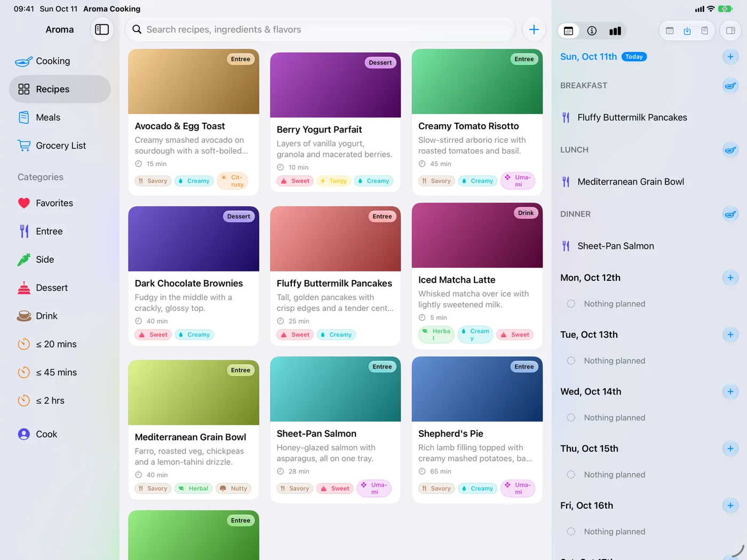Switch to bar chart stats segment
This screenshot has width=747, height=560.
(615, 31)
